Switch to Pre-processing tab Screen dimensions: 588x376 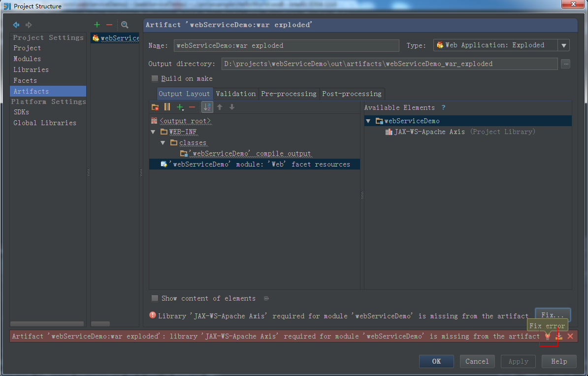[289, 94]
